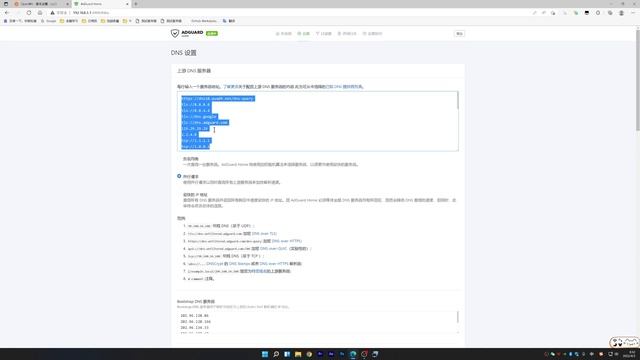Click inside the upstream DNS servers textarea
640x360 pixels.
click(318, 121)
